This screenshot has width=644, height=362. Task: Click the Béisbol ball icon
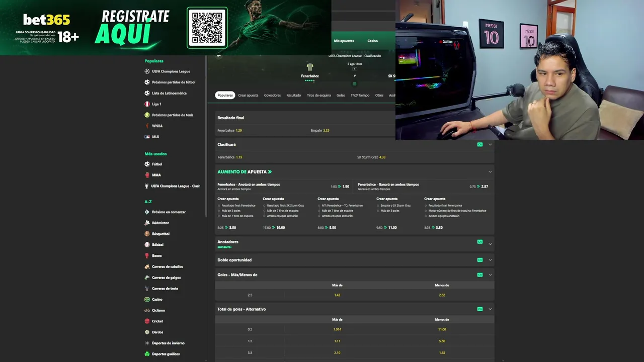[x=147, y=245]
